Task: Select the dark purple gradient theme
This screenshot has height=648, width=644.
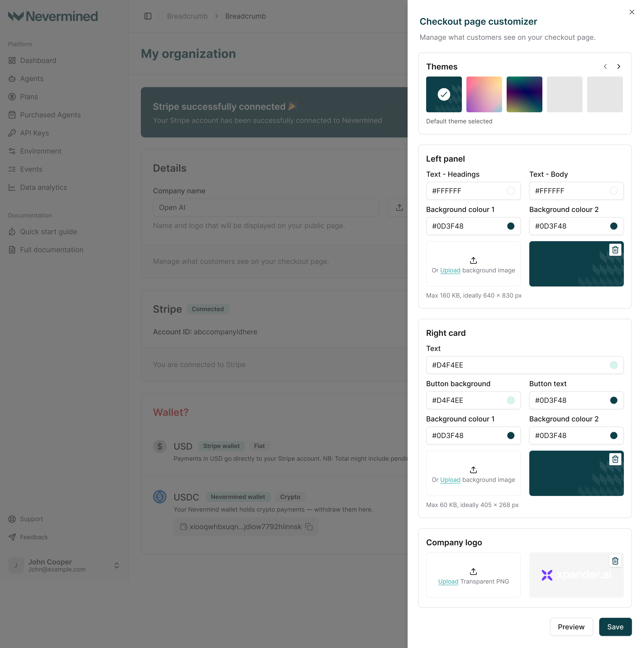Action: pos(524,94)
